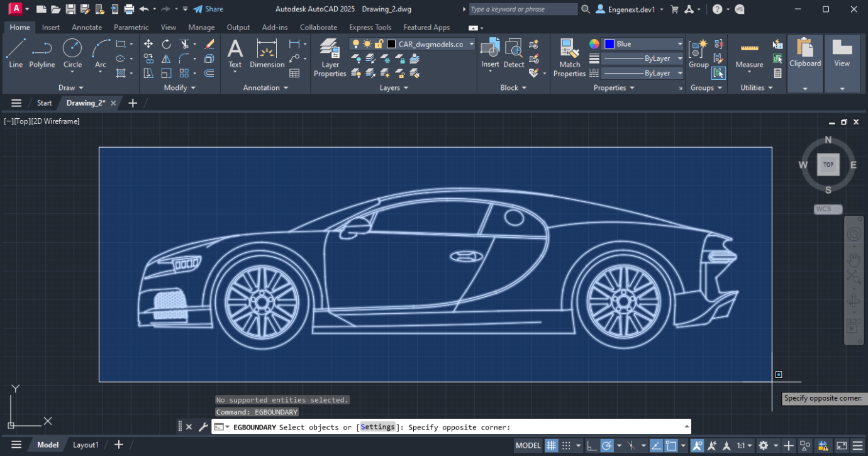
Task: Toggle isometric drafting in status bar
Action: 632,445
